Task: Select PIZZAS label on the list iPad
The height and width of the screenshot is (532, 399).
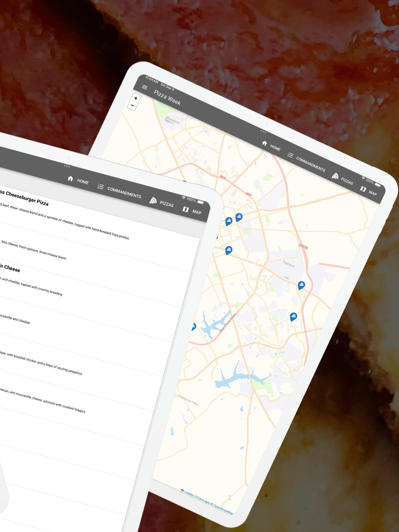Action: 167,204
